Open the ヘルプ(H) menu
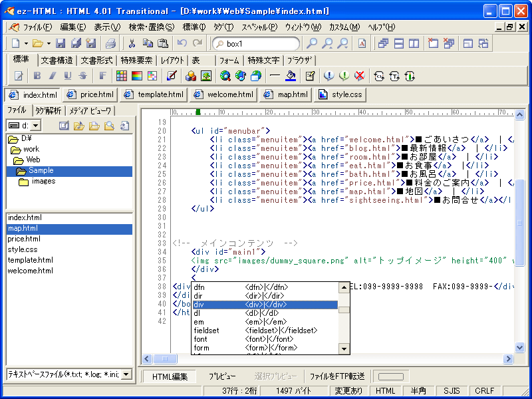This screenshot has height=399, width=532. pos(382,27)
